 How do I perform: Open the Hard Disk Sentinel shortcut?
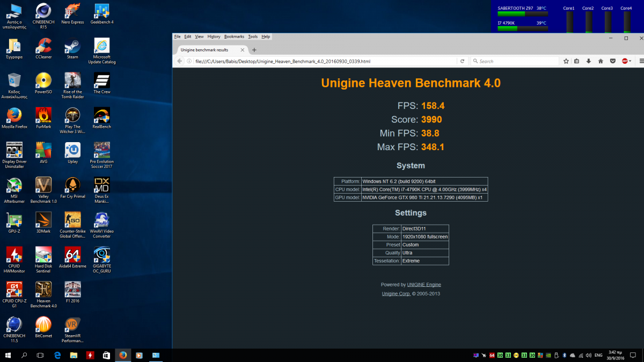43,260
